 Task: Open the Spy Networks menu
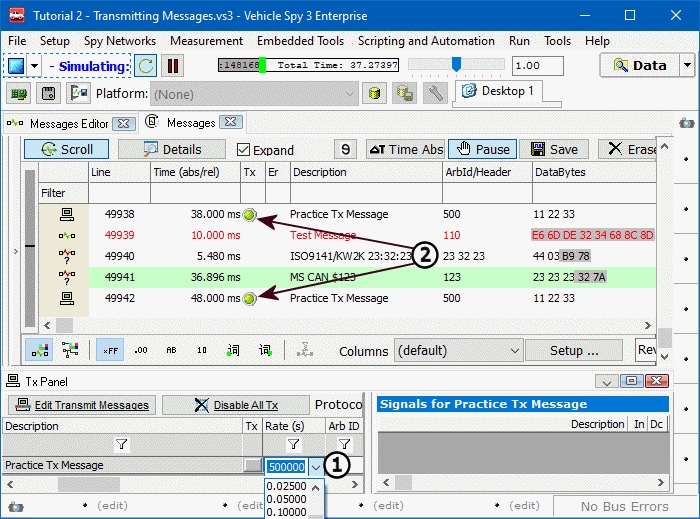pyautogui.click(x=119, y=41)
